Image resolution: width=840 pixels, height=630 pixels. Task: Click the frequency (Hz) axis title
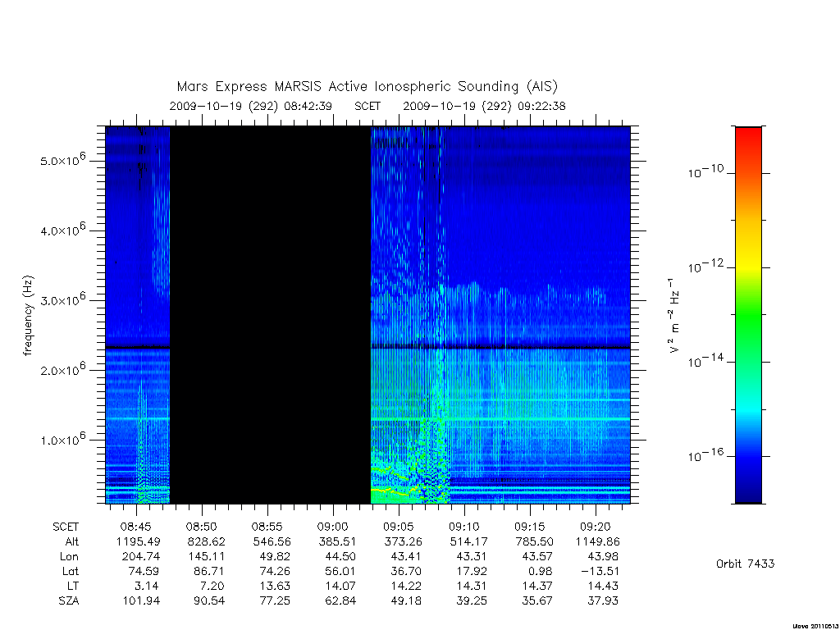coord(28,315)
